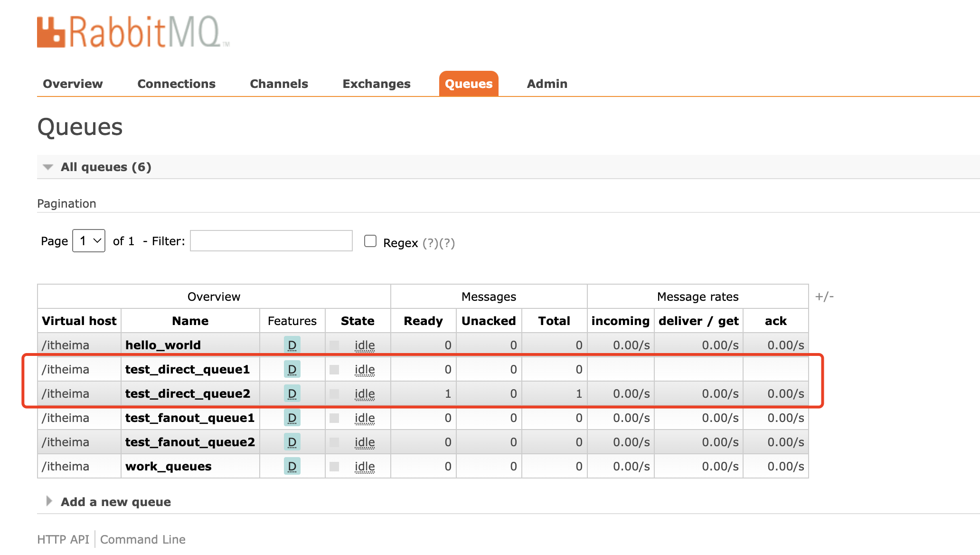Open the HTTP API link
This screenshot has height=555, width=980.
pyautogui.click(x=63, y=539)
